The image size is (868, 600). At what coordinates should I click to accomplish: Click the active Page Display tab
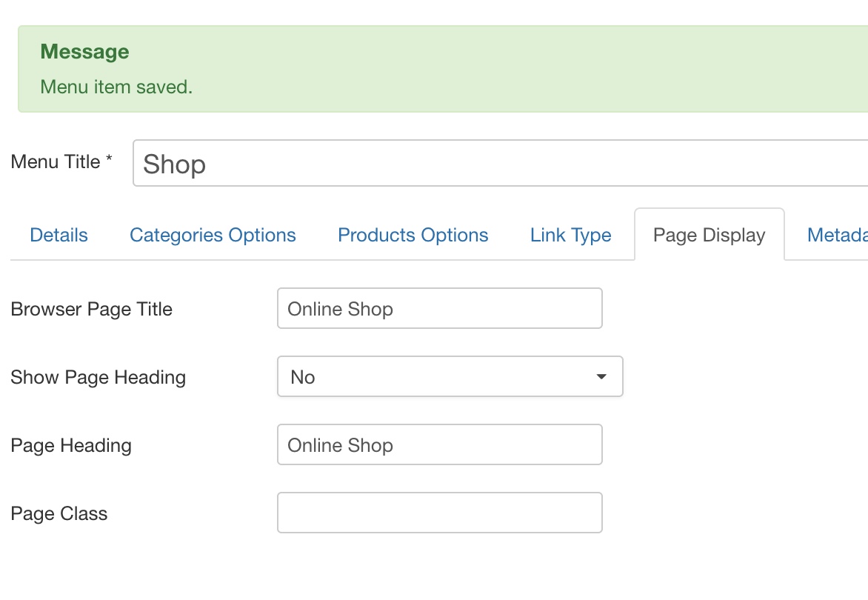(x=709, y=236)
